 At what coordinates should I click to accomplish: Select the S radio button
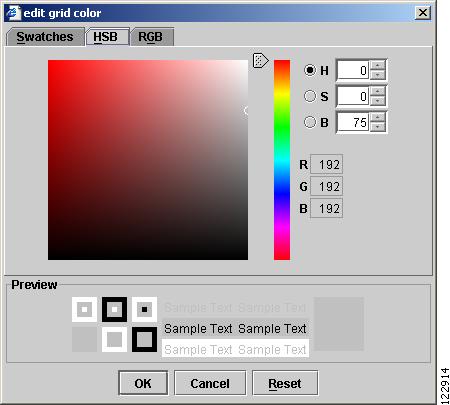tap(310, 96)
